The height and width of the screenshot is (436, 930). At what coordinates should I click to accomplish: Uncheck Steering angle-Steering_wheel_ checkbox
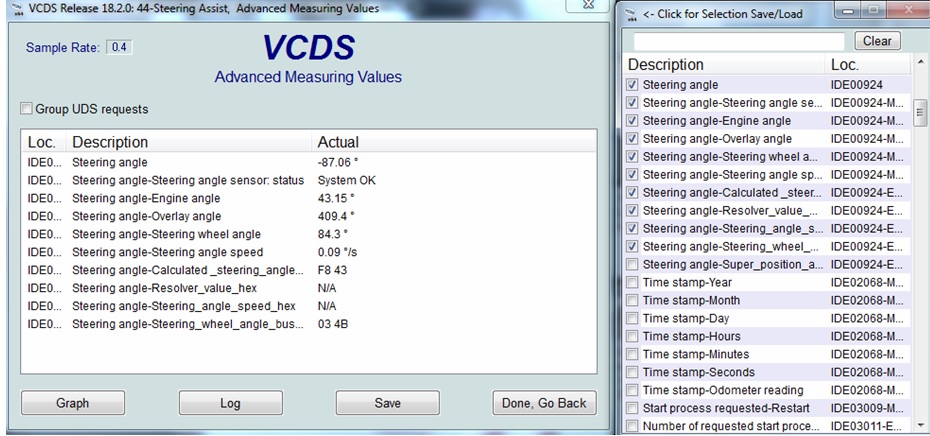[632, 246]
